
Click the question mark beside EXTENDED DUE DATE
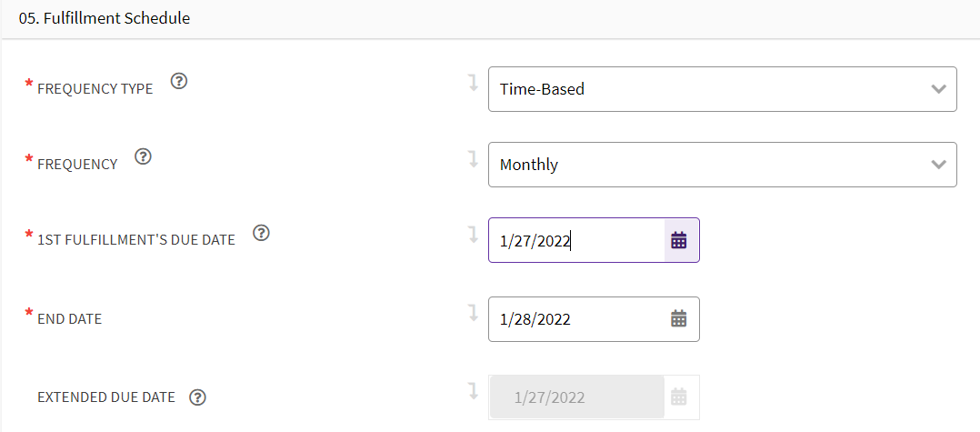tap(198, 397)
